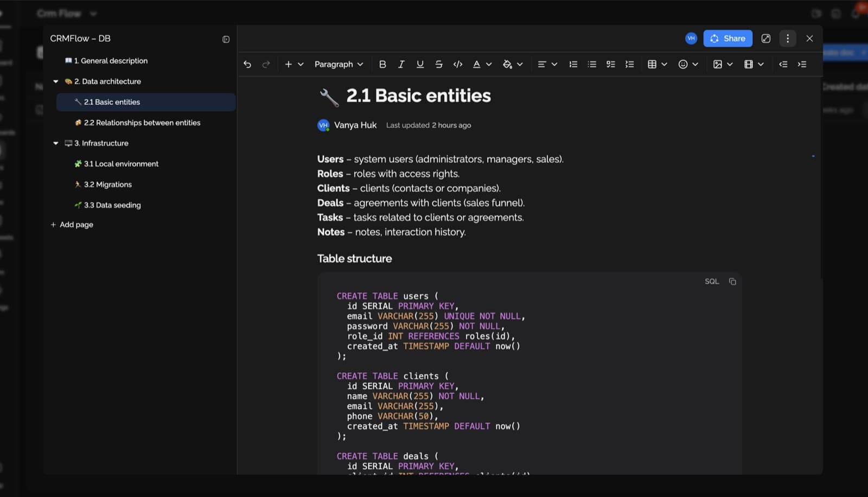Click Add page in sidebar

[x=72, y=225]
